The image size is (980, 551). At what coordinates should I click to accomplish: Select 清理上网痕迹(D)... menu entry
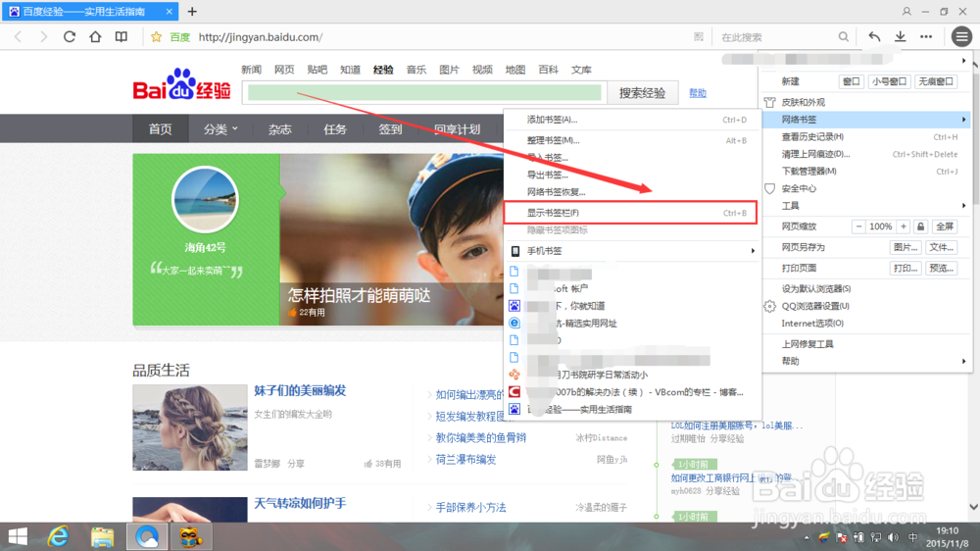pyautogui.click(x=866, y=154)
